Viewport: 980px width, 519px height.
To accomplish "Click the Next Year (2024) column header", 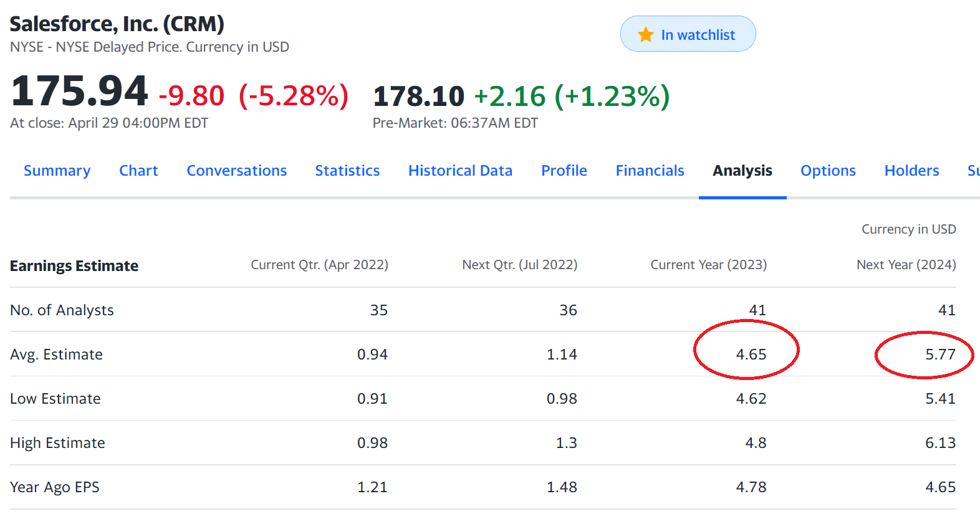I will coord(906,265).
